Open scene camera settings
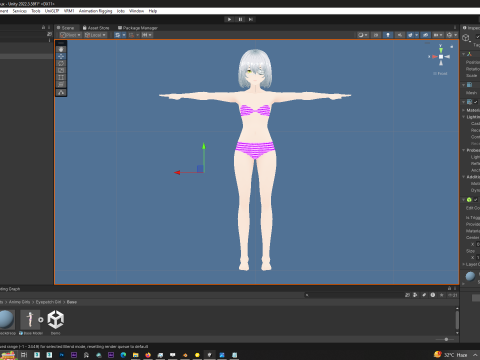Image resolution: width=480 pixels, height=360 pixels. 438,35
